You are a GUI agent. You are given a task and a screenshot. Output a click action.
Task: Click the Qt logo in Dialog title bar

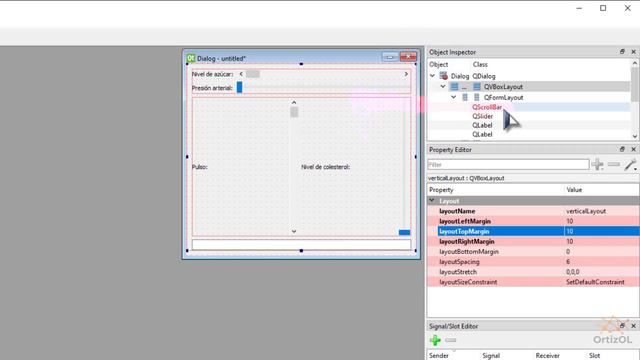click(191, 58)
